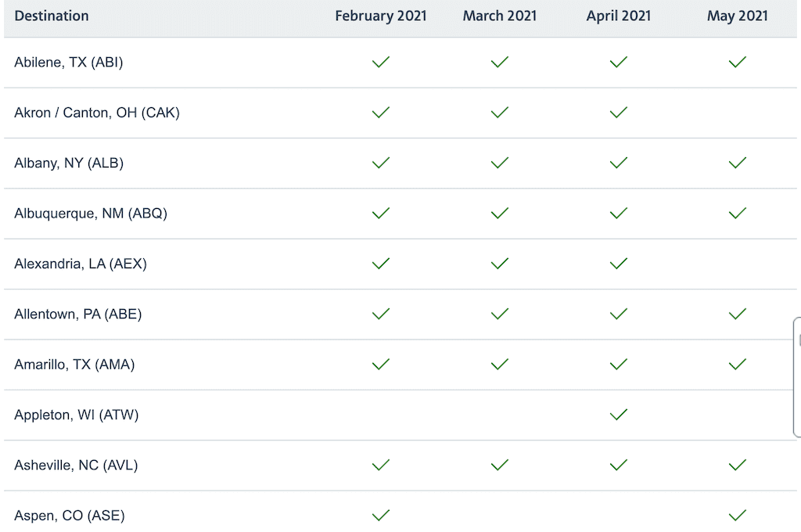Screen dimensions: 801x532
Task: Click the Appleton, WI (ATW) destination
Action: tap(76, 415)
